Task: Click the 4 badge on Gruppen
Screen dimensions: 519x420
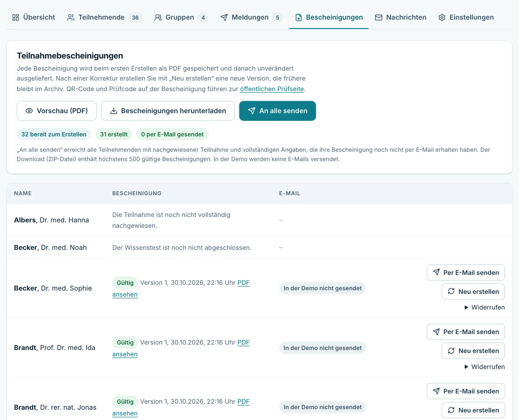Action: (x=203, y=18)
